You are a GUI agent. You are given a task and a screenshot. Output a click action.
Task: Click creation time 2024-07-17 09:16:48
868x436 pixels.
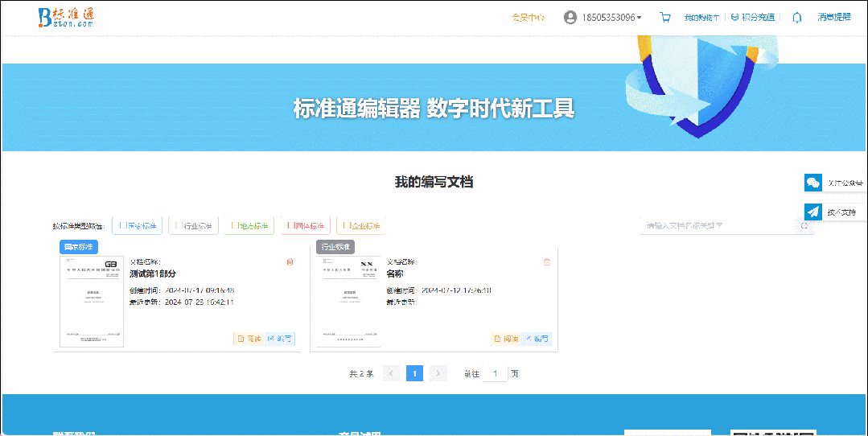200,290
